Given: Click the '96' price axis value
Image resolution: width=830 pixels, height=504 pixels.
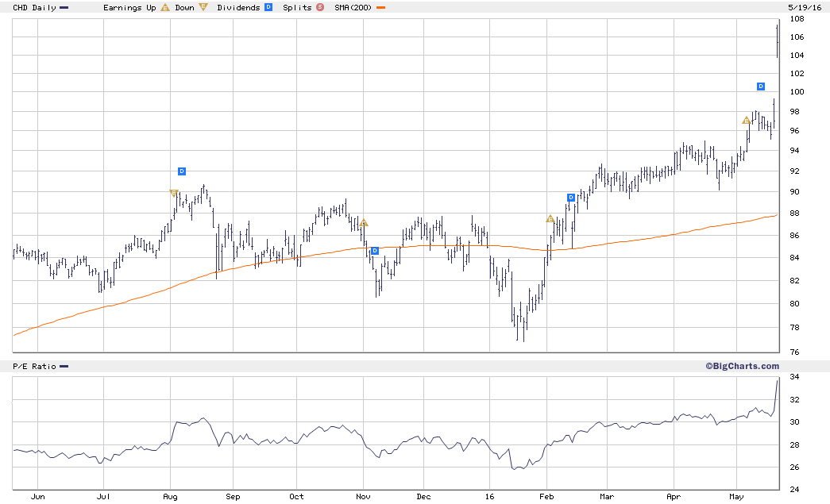Looking at the screenshot, I should click(794, 131).
